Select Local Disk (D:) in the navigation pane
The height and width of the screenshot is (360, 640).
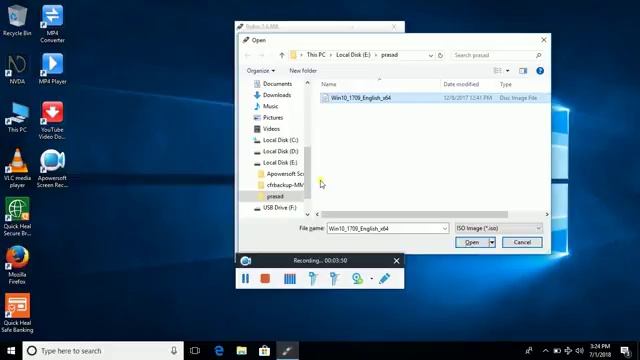click(x=280, y=151)
